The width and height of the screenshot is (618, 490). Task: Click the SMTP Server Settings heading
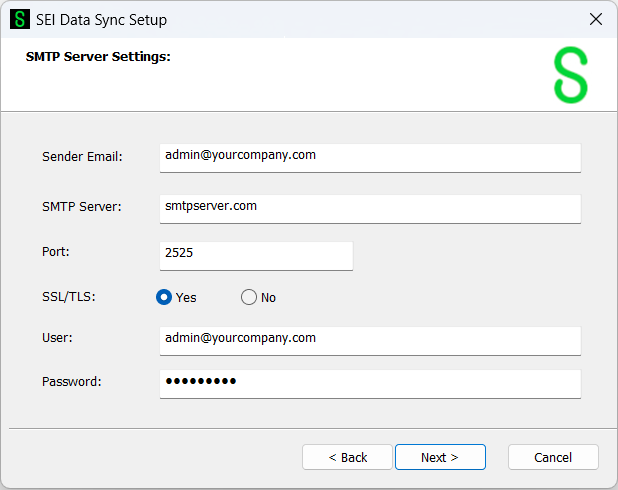point(98,57)
